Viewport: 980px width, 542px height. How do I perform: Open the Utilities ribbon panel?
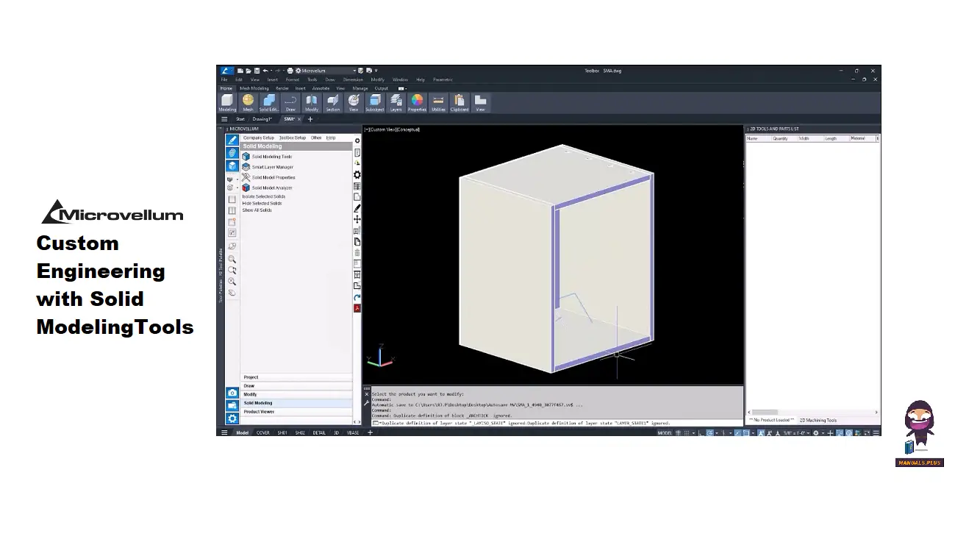438,103
